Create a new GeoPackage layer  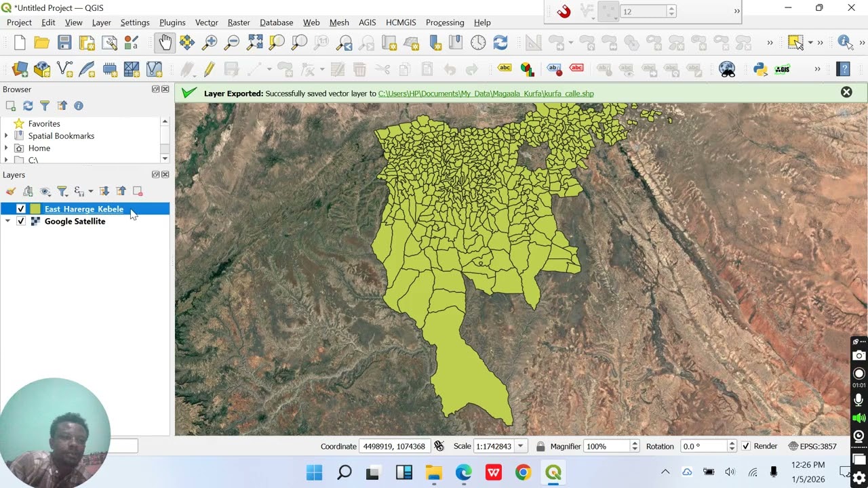42,69
